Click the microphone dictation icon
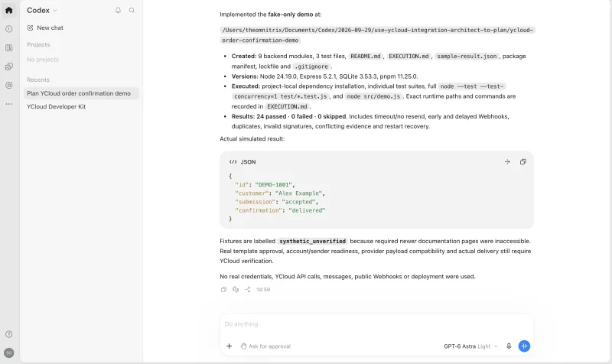Image resolution: width=612 pixels, height=364 pixels. click(x=509, y=346)
